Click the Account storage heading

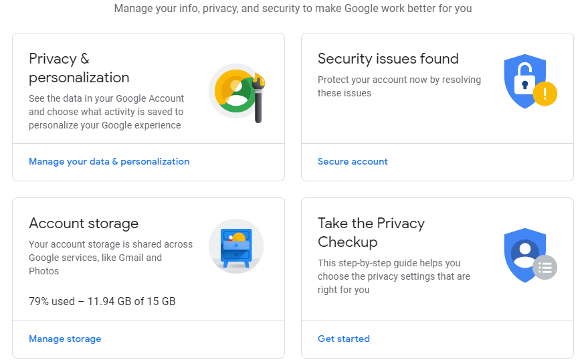84,223
